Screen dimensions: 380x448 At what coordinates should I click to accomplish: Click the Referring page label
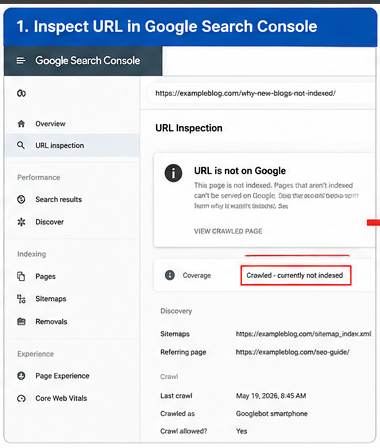183,352
